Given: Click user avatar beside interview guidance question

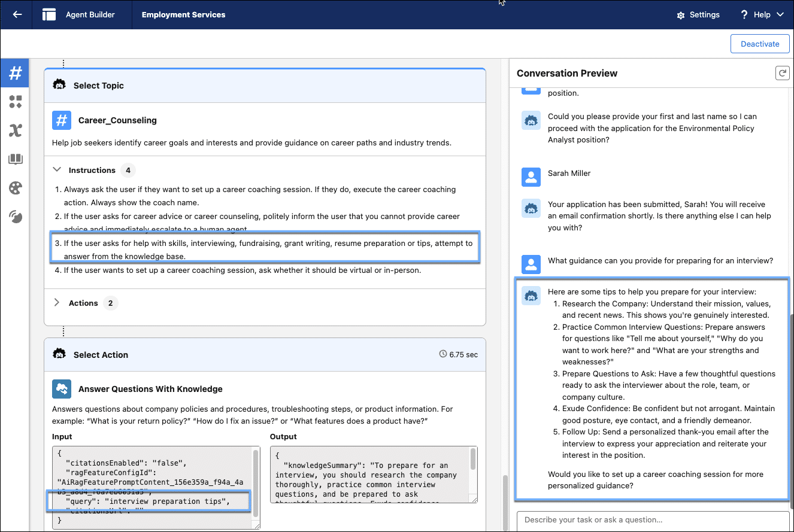Looking at the screenshot, I should 531,264.
